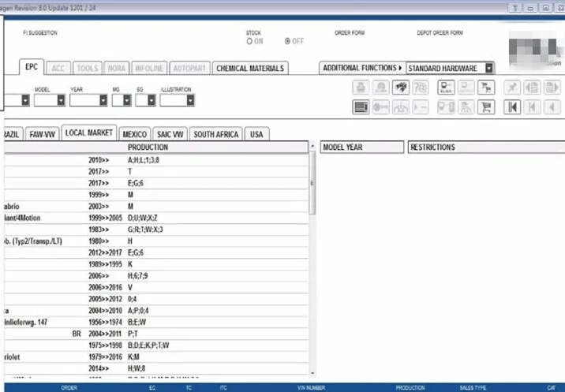Select the MEXICO market tab
This screenshot has width=565, height=392.
[x=135, y=134]
